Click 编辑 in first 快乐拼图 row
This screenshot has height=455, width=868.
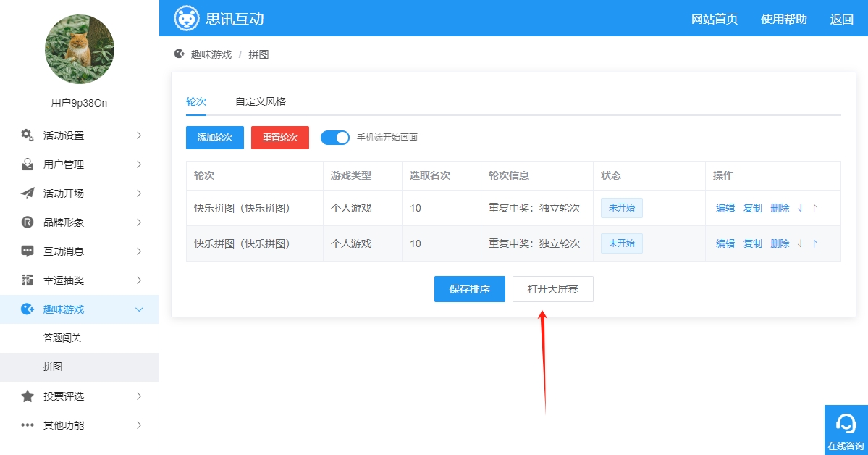tap(725, 208)
